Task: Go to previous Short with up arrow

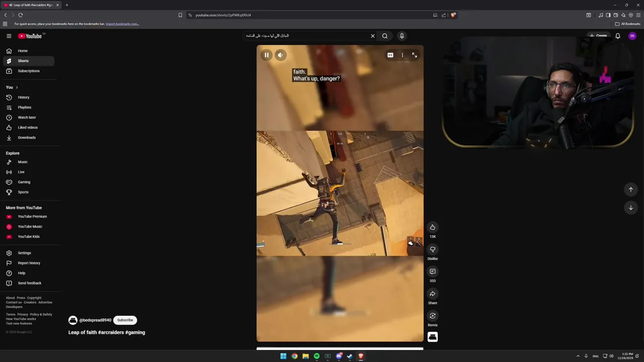Action: [631, 190]
